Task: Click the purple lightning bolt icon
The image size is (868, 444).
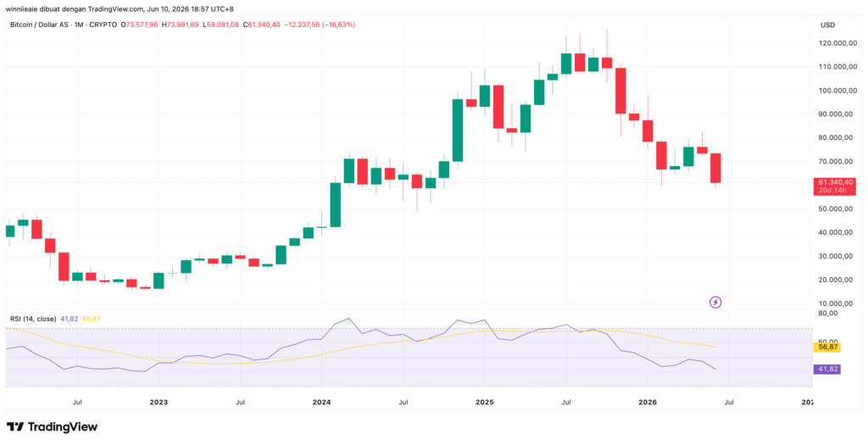Action: coord(715,302)
